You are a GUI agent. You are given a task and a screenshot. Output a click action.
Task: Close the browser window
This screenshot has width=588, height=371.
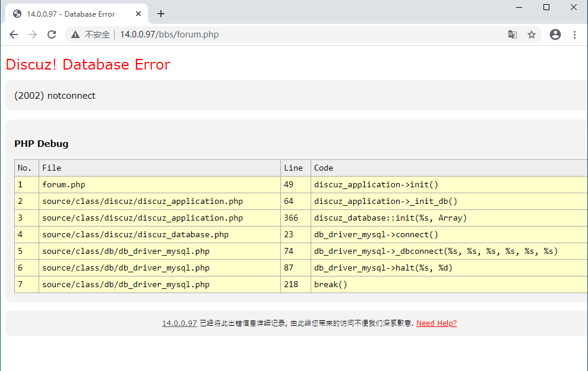click(x=574, y=7)
